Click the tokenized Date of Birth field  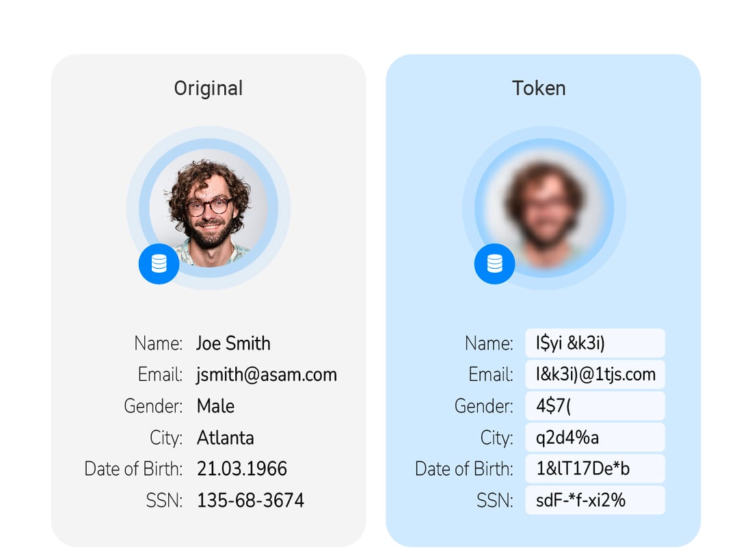(595, 469)
